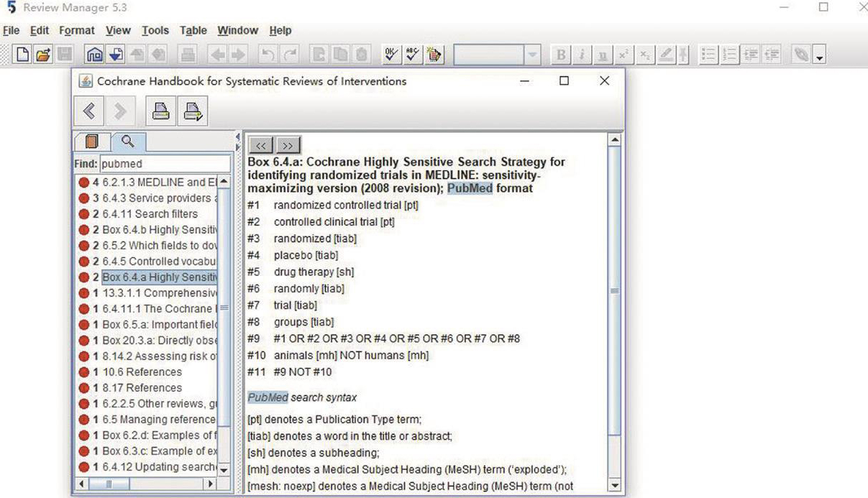The width and height of the screenshot is (868, 498).
Task: Open the Table menu
Action: pyautogui.click(x=193, y=30)
